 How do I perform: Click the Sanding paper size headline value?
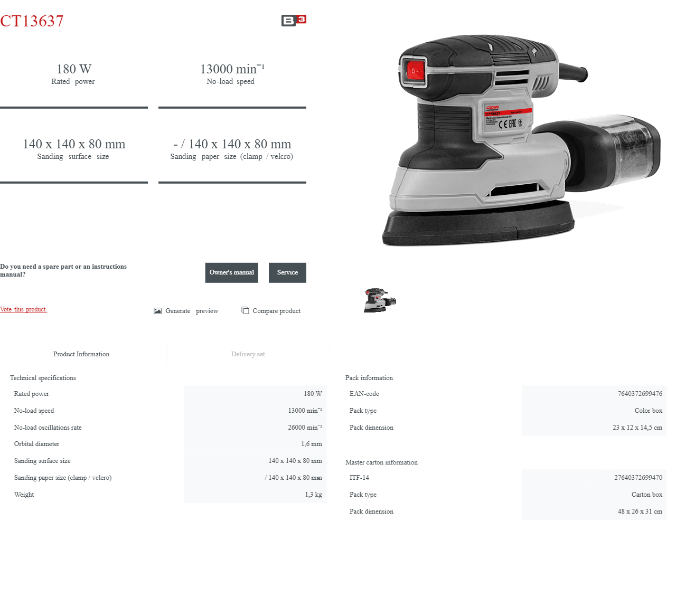click(x=232, y=144)
